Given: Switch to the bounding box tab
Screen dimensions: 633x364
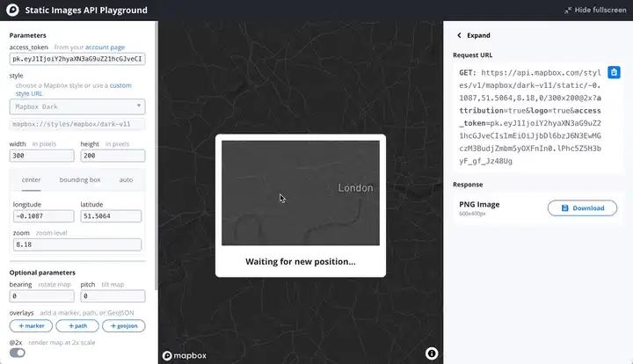Looking at the screenshot, I should tap(80, 179).
